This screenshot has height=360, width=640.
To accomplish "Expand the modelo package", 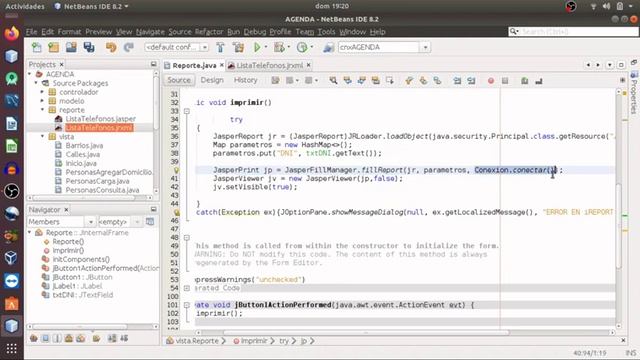I will coord(42,101).
